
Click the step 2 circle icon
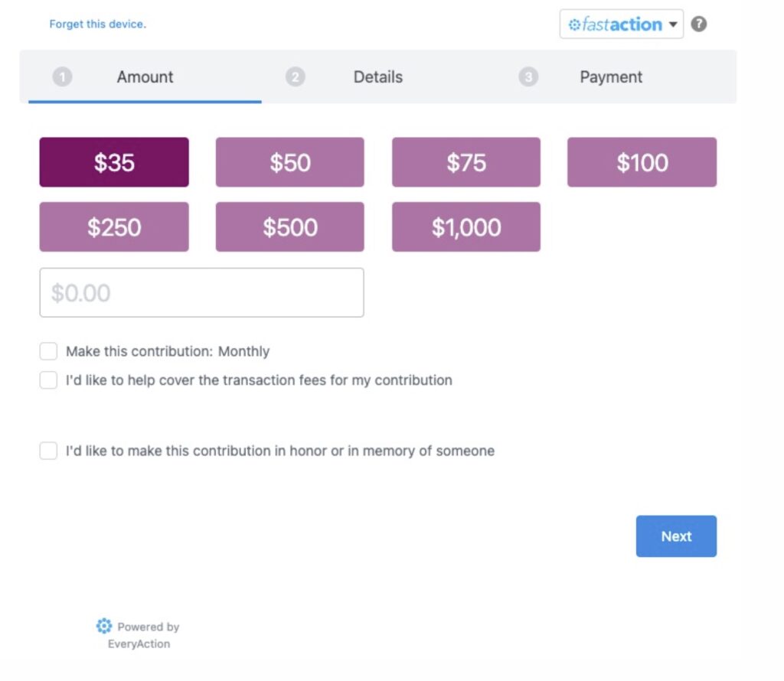(x=295, y=77)
